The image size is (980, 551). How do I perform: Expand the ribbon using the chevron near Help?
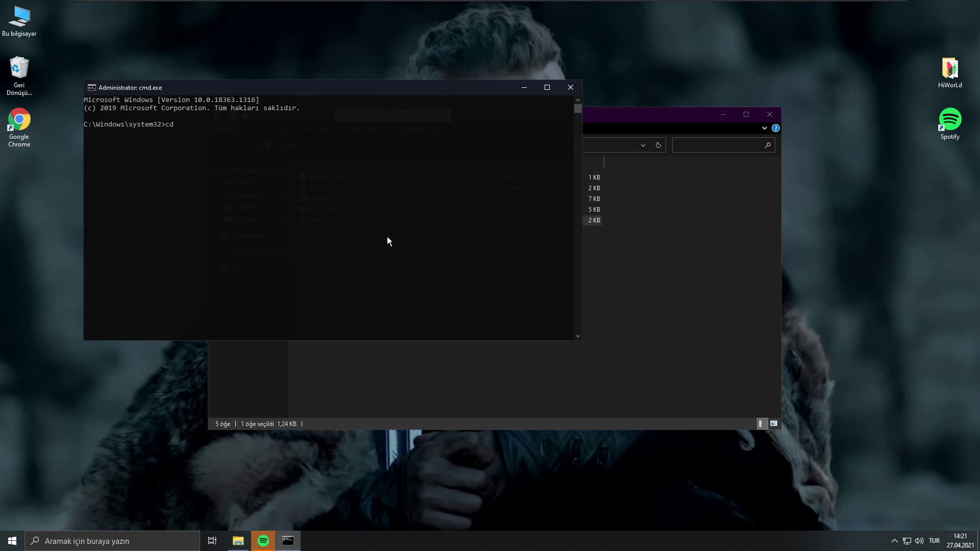tap(764, 128)
